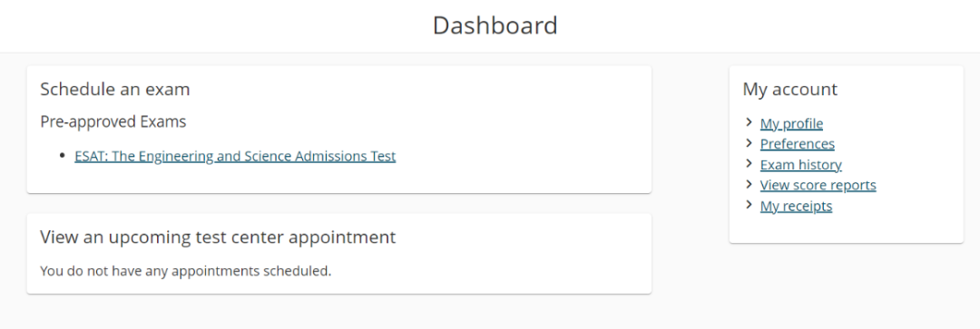Click the Pre-approved Exams label
980x329 pixels.
point(113,121)
